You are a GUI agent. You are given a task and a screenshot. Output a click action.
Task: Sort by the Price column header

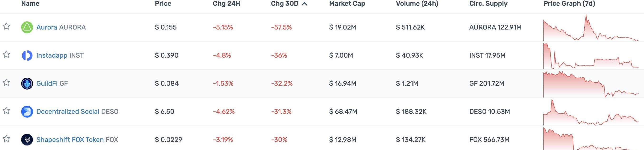(x=163, y=4)
